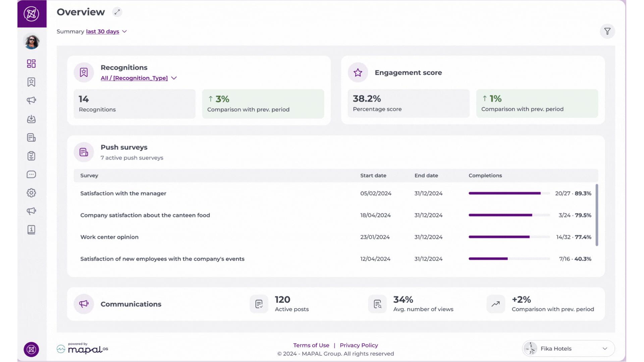Image resolution: width=644 pixels, height=362 pixels.
Task: Select the canteen food satisfaction survey
Action: point(145,215)
